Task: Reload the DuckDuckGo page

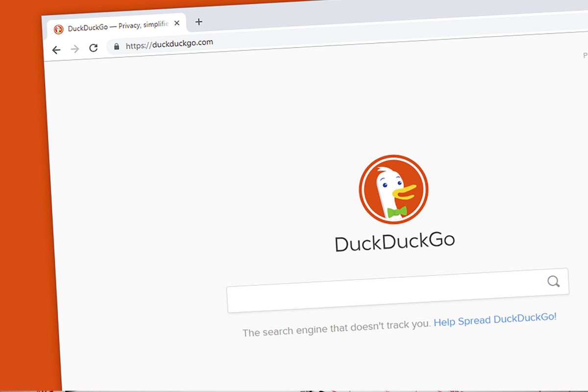Action: click(x=93, y=48)
